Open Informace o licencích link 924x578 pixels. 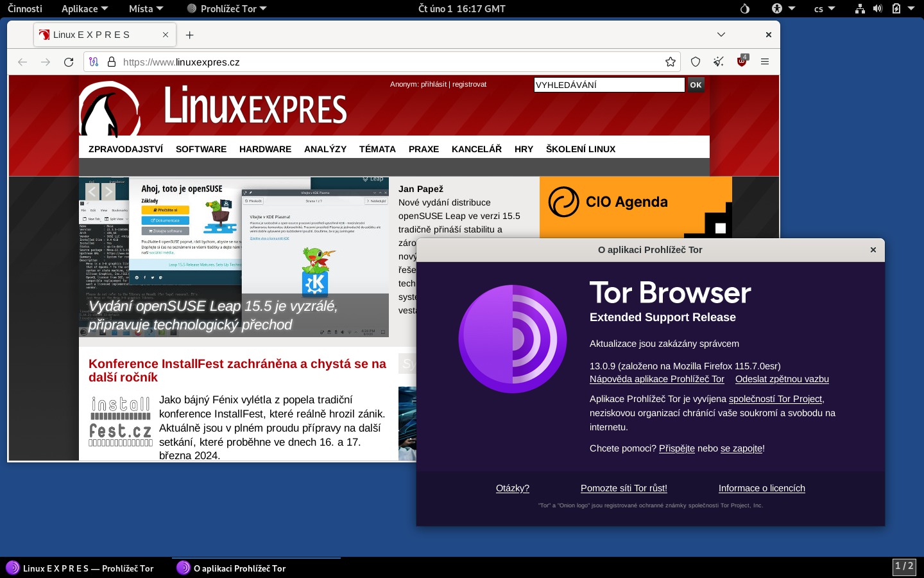tap(762, 488)
